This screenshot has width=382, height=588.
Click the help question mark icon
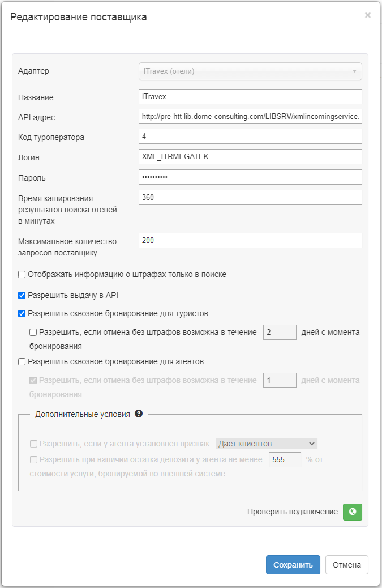pos(139,414)
